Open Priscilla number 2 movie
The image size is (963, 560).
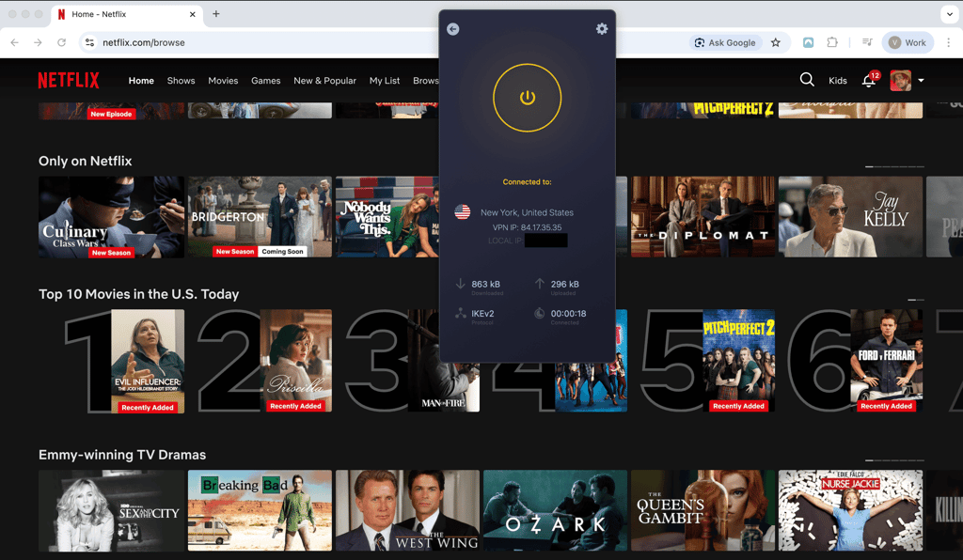point(296,361)
